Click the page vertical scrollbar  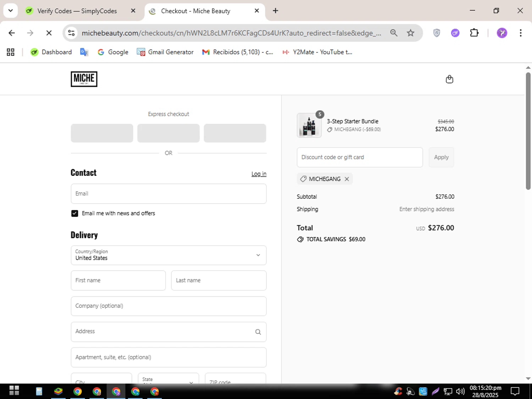click(x=528, y=131)
